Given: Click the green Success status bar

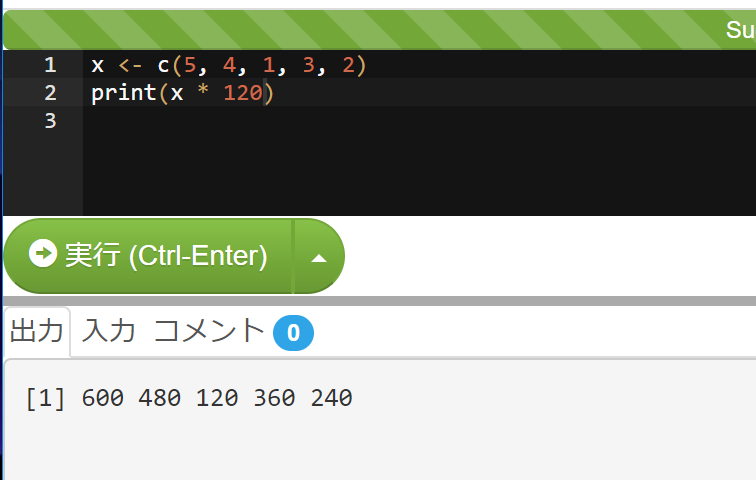Looking at the screenshot, I should (379, 30).
